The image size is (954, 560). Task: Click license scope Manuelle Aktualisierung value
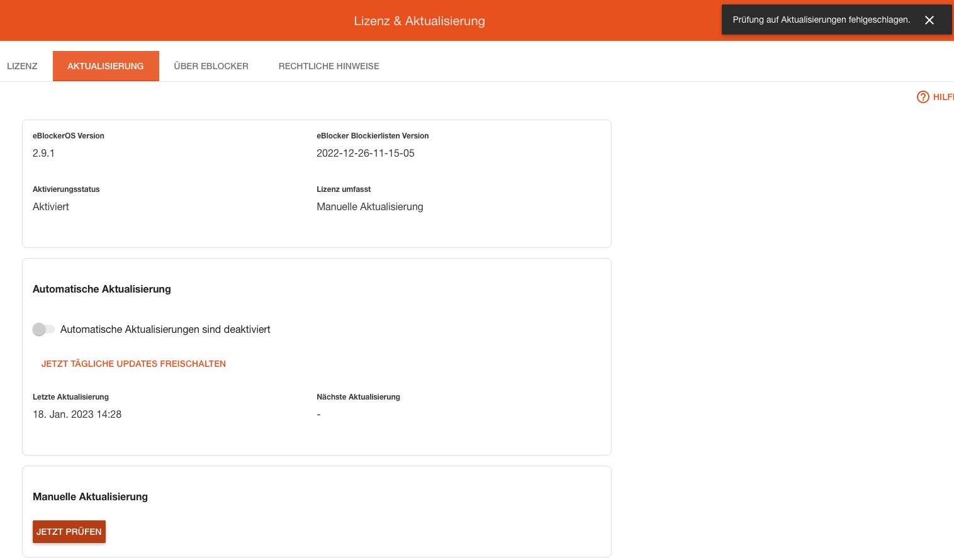(370, 206)
